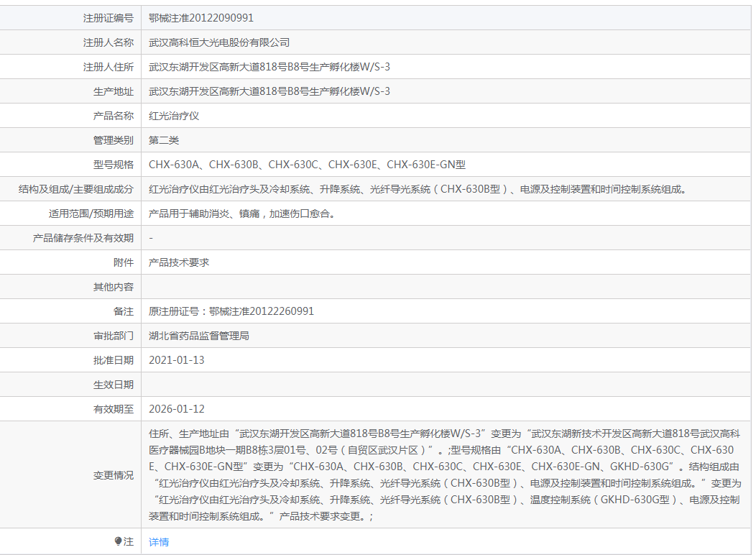Image resolution: width=756 pixels, height=555 pixels.
Task: Click the 变更情况 label
Action: [114, 475]
